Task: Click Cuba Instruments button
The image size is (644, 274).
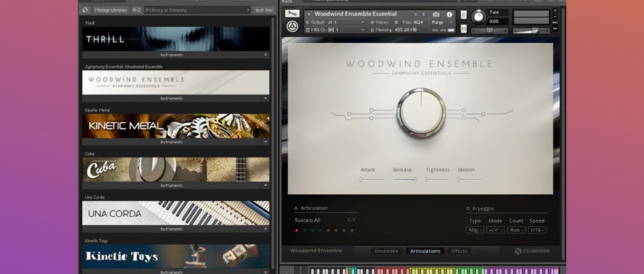Action: point(172,186)
